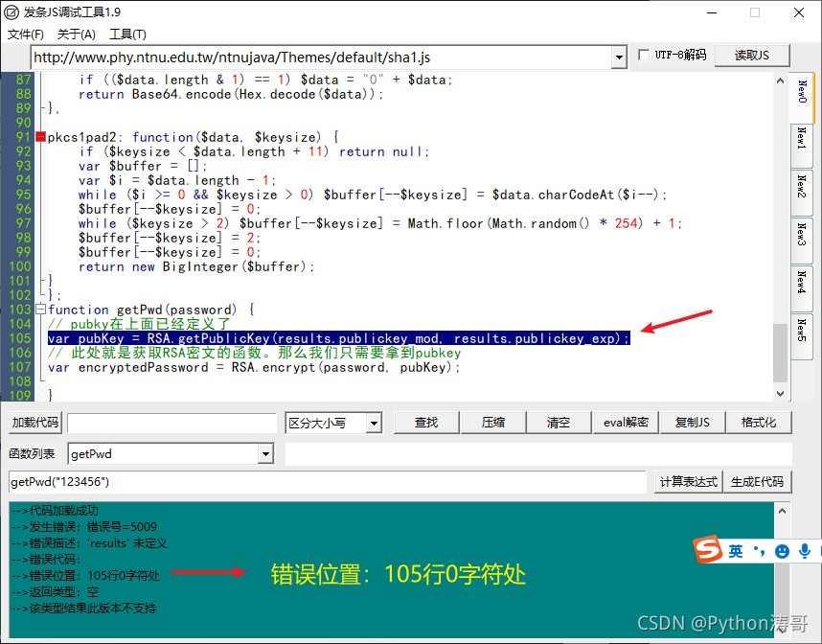Switch to the New4 tab

click(802, 288)
